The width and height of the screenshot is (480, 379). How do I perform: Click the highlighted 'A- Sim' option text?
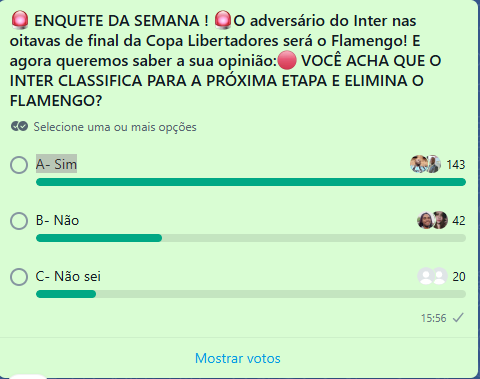[x=56, y=164]
